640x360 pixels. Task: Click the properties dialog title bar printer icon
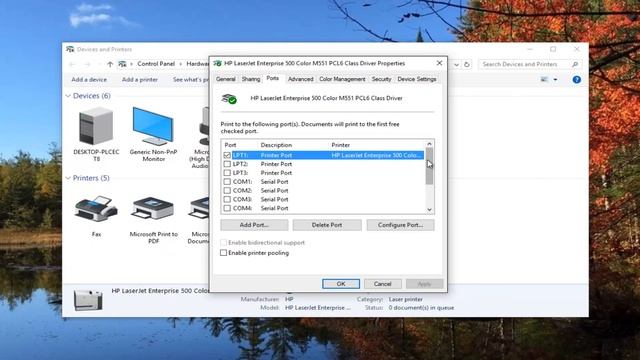pos(218,63)
